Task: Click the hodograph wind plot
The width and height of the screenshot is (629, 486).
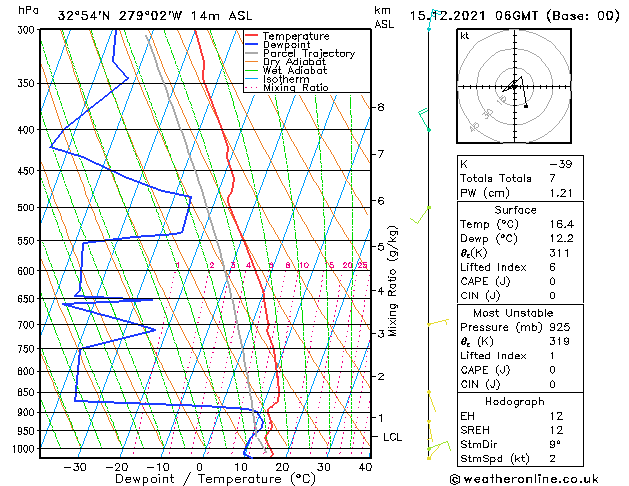Action: (514, 86)
